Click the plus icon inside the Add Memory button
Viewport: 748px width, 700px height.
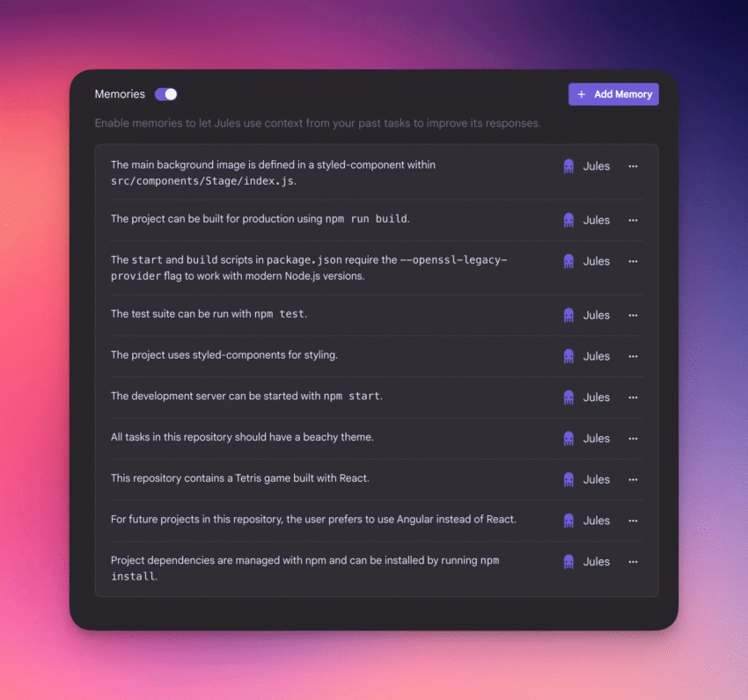(580, 94)
